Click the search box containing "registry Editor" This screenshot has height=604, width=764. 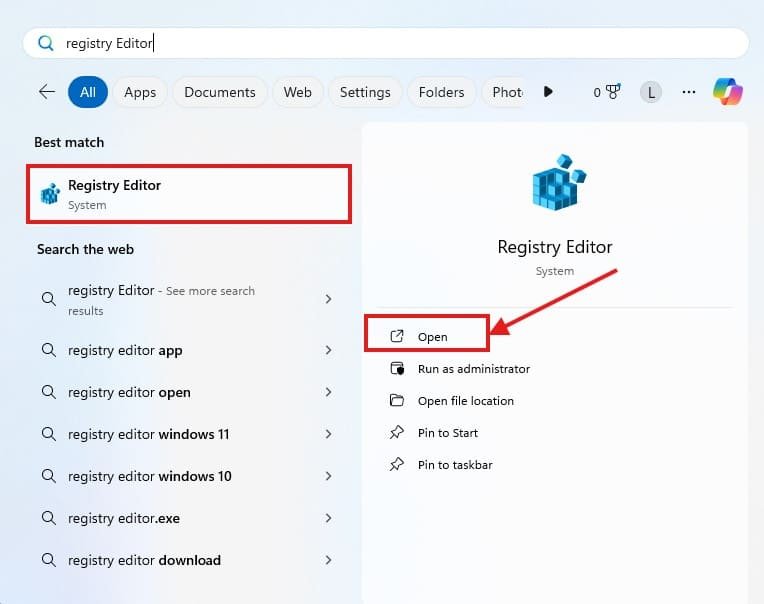[385, 43]
